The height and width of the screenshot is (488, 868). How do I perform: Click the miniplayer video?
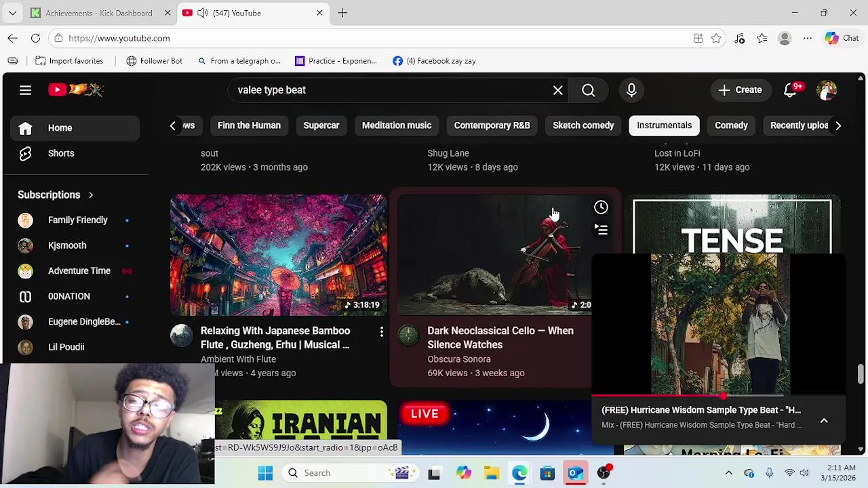(719, 324)
